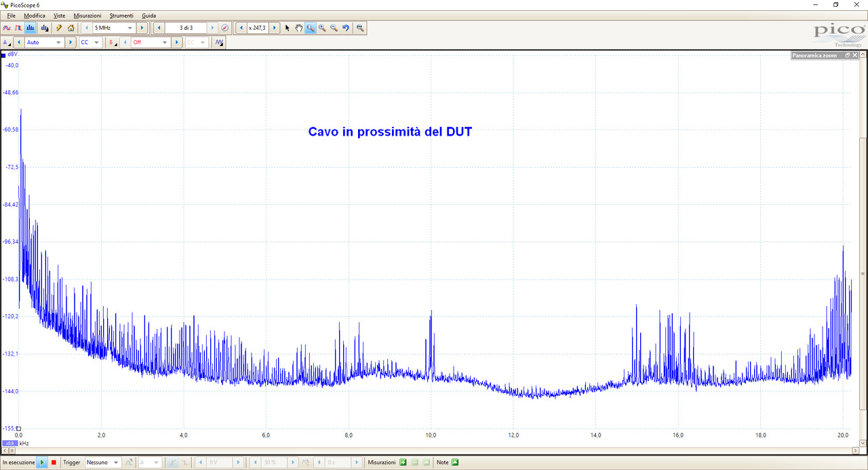Select the zoom out tool
Viewport: 868px width, 470px height.
click(x=334, y=28)
